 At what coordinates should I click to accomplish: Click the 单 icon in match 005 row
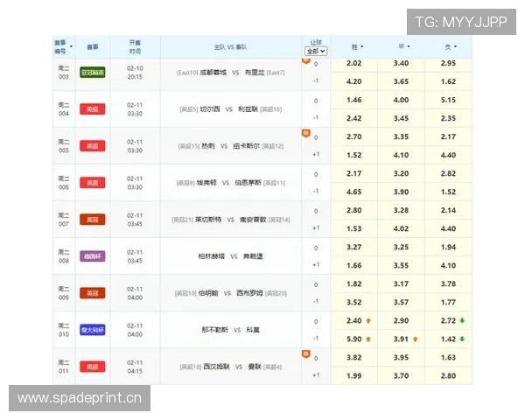[306, 133]
